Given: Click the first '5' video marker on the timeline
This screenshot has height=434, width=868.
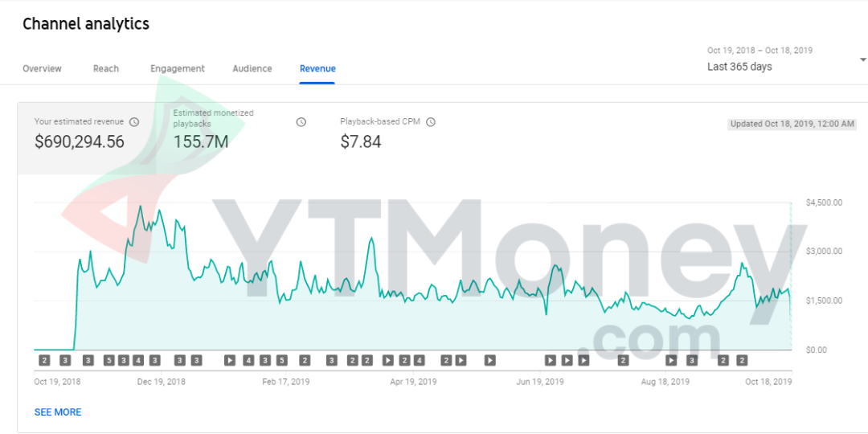Looking at the screenshot, I should pyautogui.click(x=109, y=361).
